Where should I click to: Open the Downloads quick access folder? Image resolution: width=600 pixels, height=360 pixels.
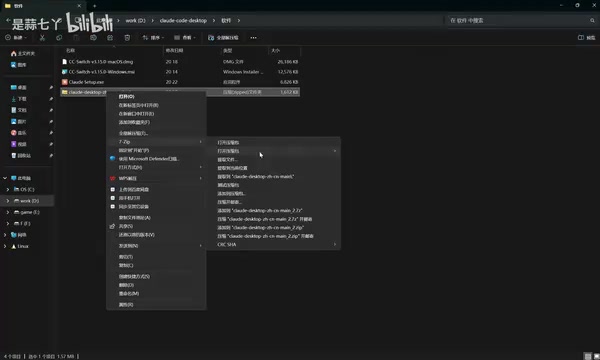pyautogui.click(x=19, y=99)
